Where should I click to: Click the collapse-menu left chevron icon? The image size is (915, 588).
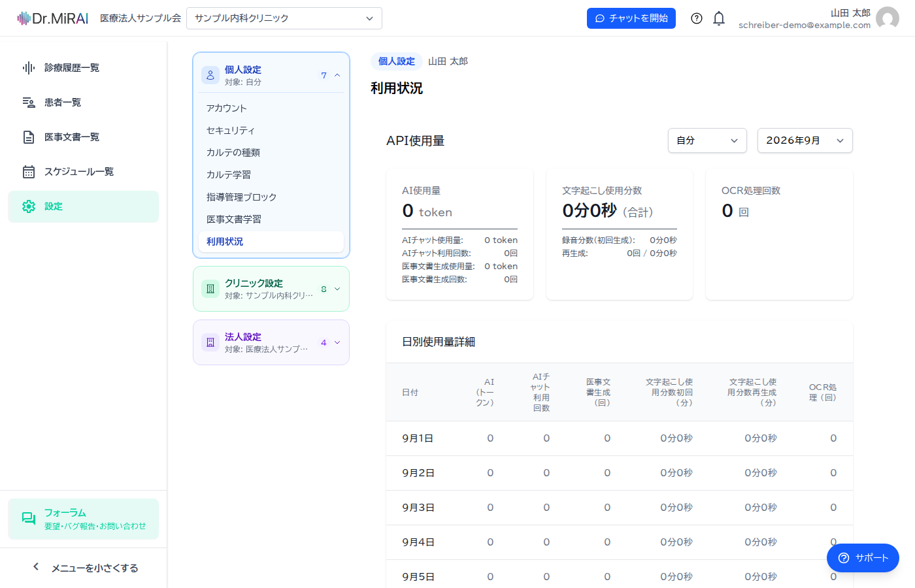click(x=36, y=567)
